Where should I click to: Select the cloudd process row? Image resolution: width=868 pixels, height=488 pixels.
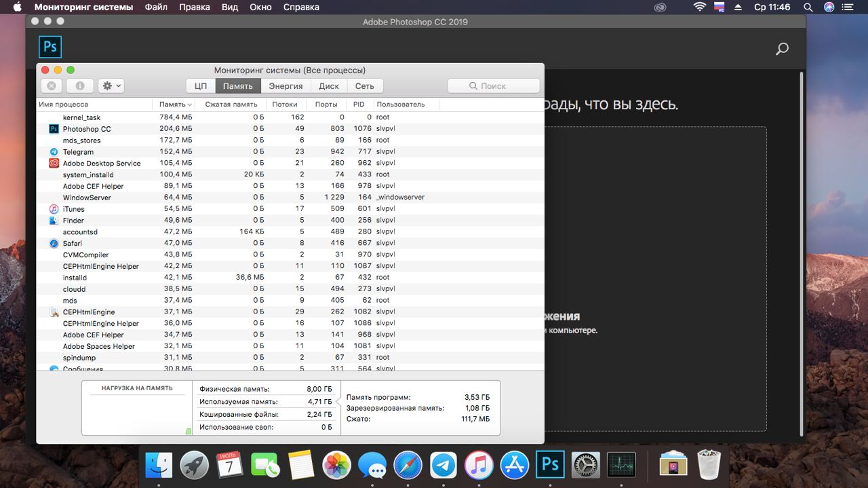(290, 289)
